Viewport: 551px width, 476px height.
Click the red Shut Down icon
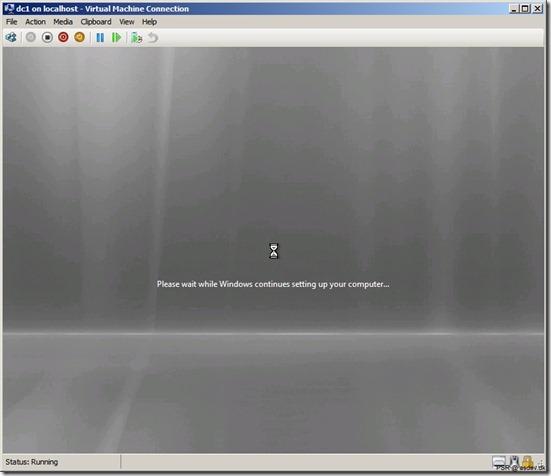63,37
